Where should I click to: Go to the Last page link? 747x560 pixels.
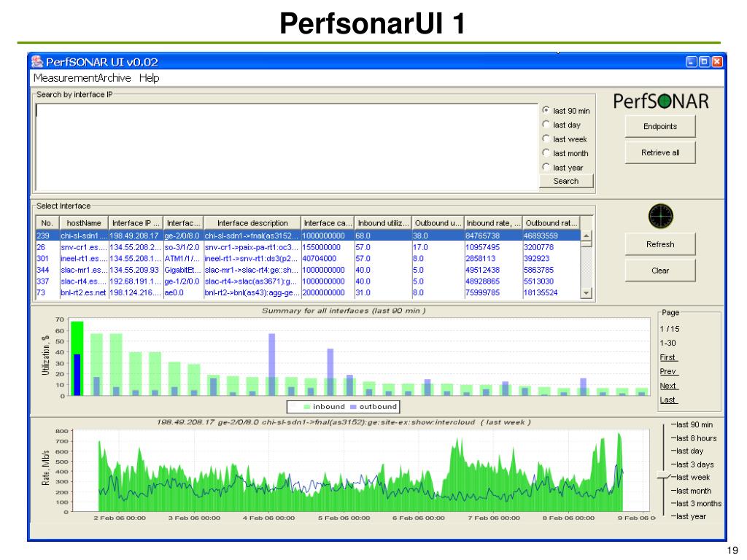tap(668, 400)
